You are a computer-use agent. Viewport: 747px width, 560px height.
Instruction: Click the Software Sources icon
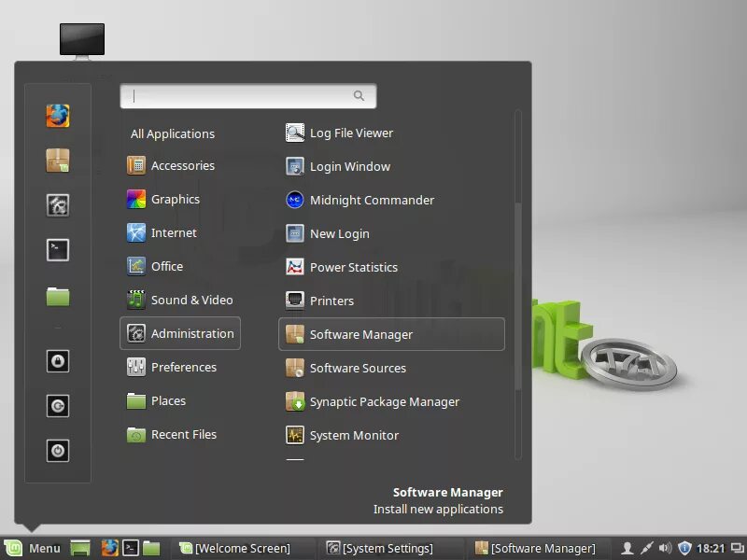[295, 368]
